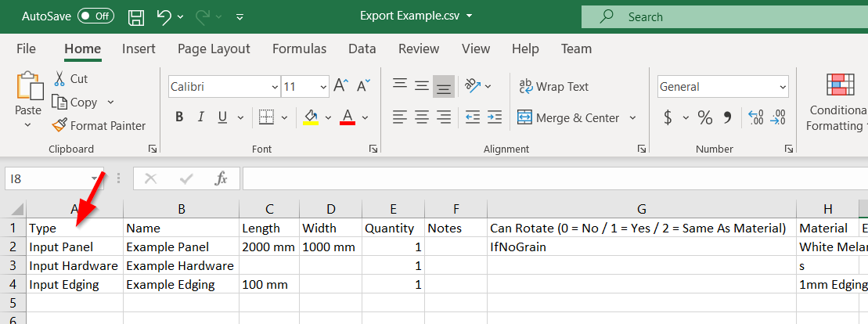Click the Save icon in title bar
Viewport: 868px width, 324px height.
(135, 16)
